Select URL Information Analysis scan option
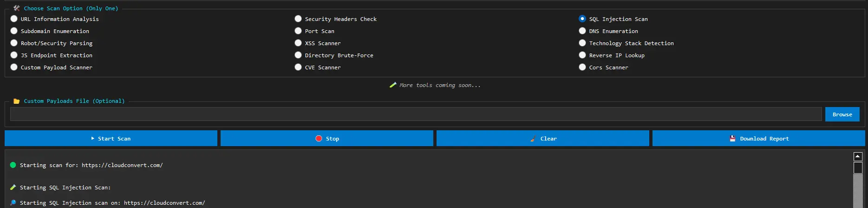Screen dimensions: 868x208 [x=14, y=19]
